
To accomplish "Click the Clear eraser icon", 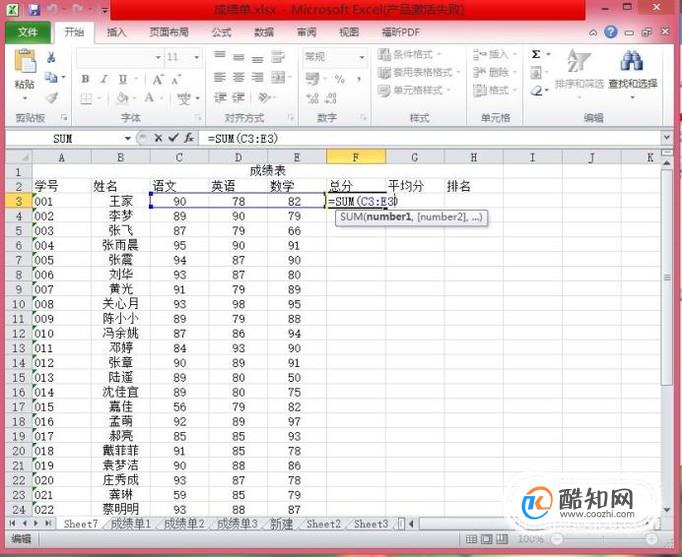I will point(537,90).
